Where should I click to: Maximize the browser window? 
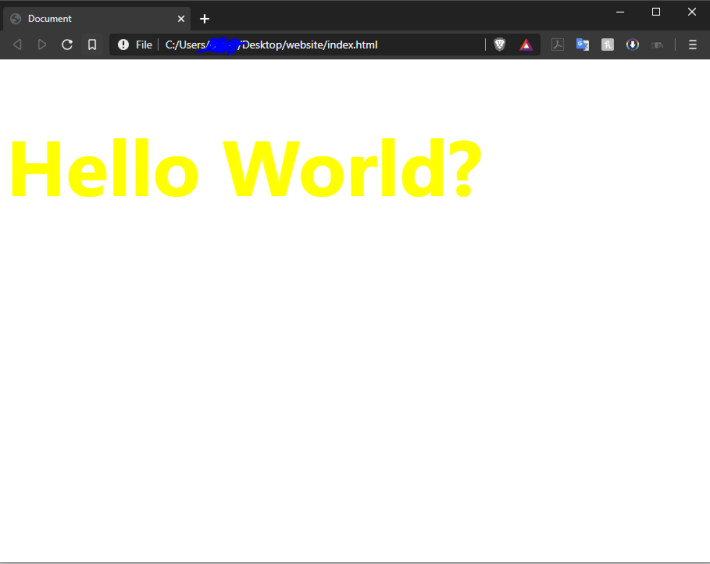coord(656,12)
